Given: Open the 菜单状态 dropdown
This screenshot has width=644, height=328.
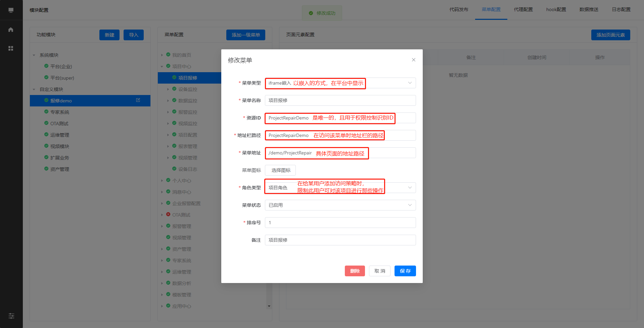Looking at the screenshot, I should 340,205.
